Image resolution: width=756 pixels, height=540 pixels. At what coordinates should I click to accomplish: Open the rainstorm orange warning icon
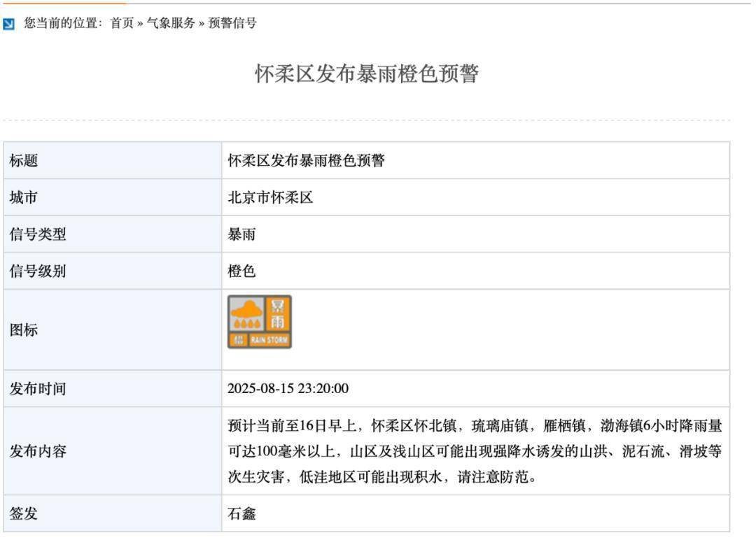260,322
